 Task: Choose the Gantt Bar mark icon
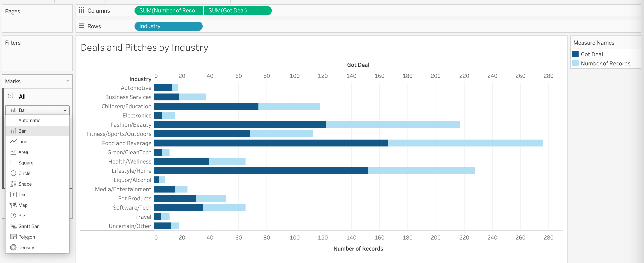[x=13, y=226]
